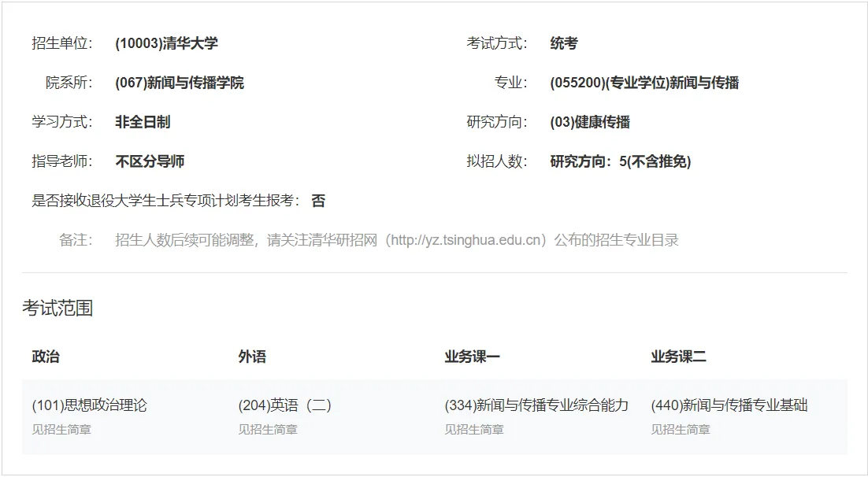Click the 招生单位 field label

[62, 43]
